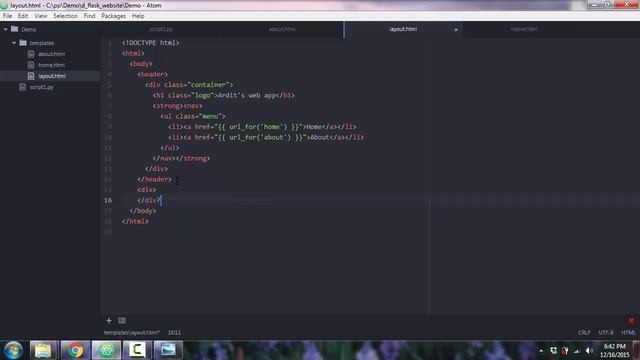Switch to the about.html tab
This screenshot has height=360, width=640.
coord(282,29)
